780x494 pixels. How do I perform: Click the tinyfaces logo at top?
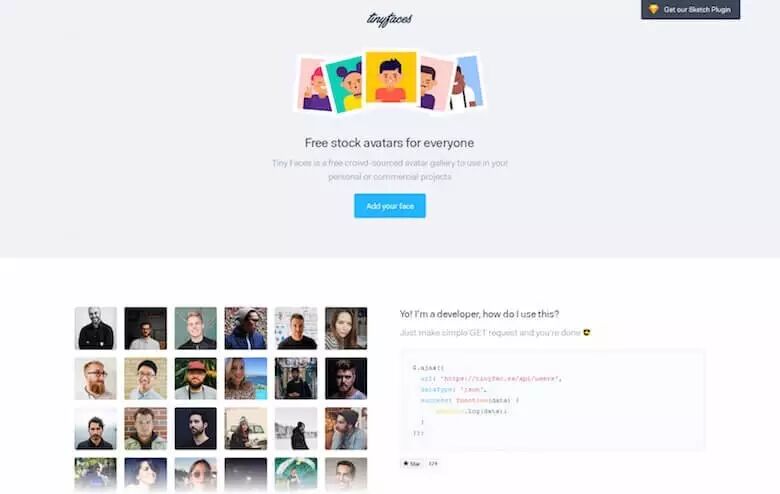(389, 19)
